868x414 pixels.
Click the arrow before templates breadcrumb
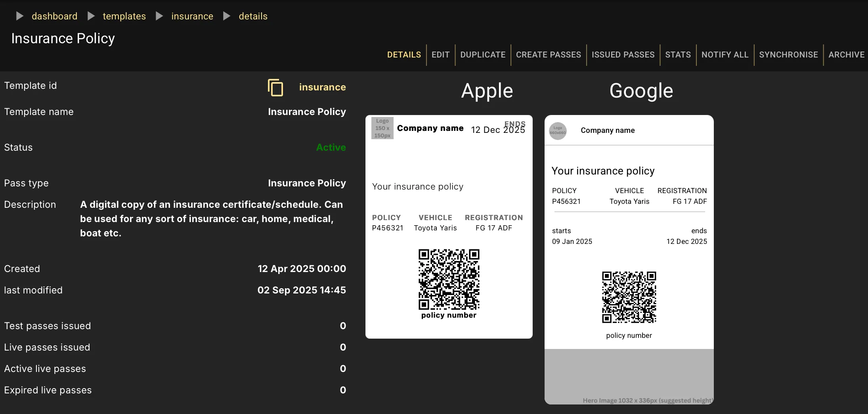click(91, 16)
